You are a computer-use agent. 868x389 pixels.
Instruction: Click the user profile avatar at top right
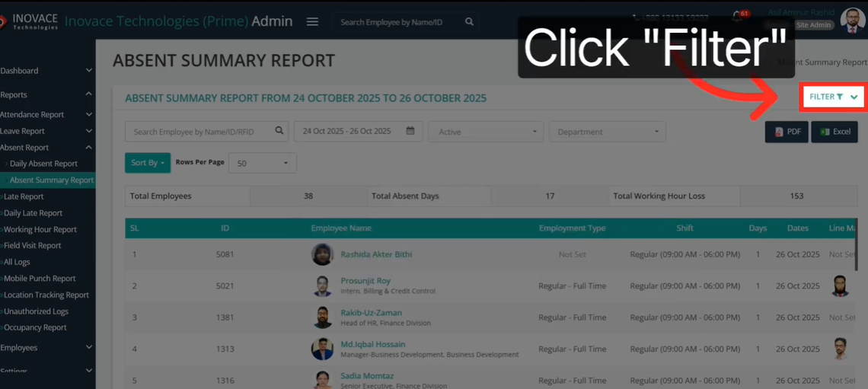pos(852,21)
